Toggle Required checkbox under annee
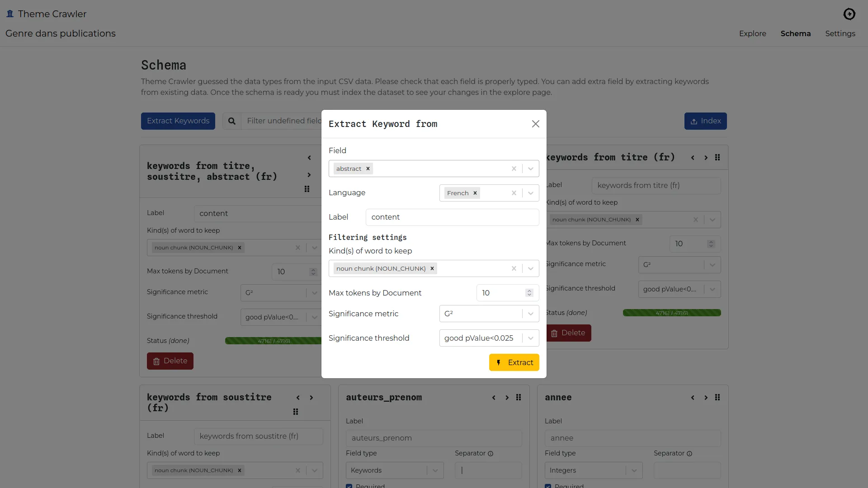 [x=548, y=486]
